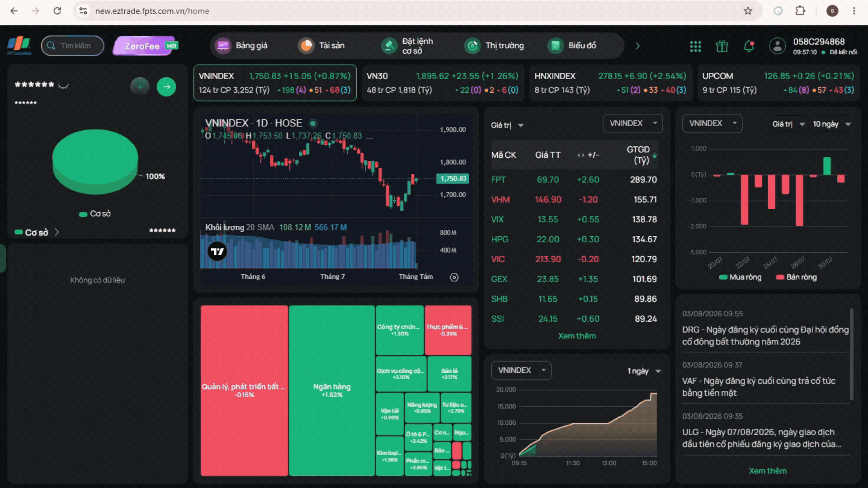Click the Chrome profile avatar
The height and width of the screenshot is (488, 868).
(832, 11)
